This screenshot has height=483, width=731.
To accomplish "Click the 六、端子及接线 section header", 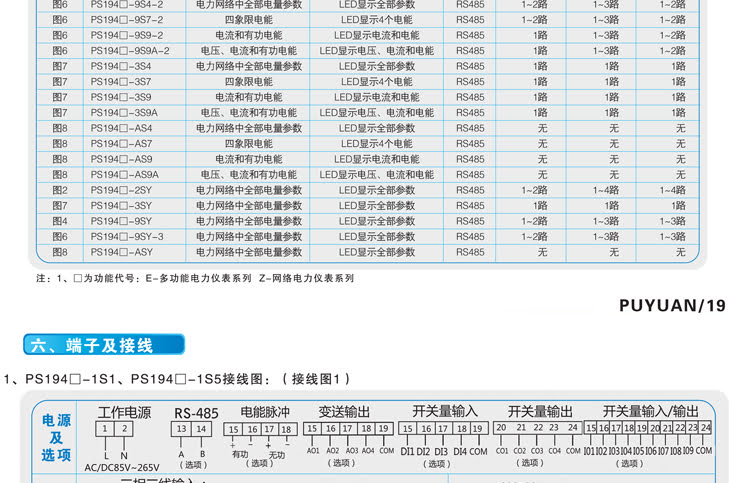I will pyautogui.click(x=104, y=346).
